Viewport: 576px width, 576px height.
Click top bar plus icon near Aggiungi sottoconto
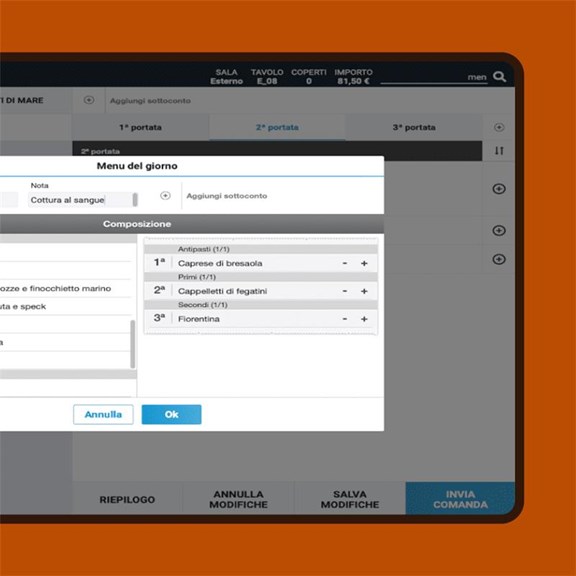click(x=89, y=100)
